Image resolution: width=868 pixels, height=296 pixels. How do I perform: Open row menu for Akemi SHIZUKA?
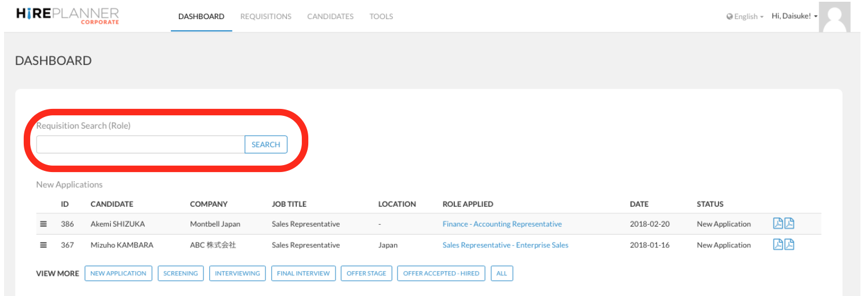point(43,224)
